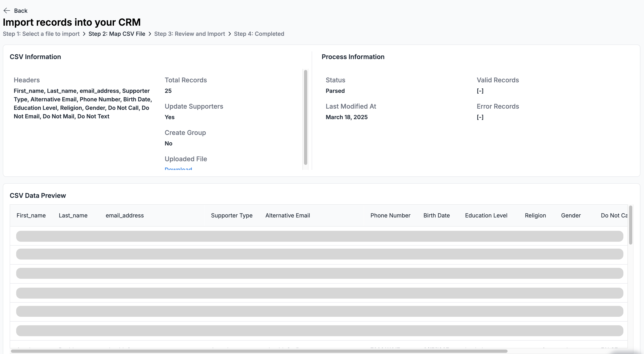Click the Last Modified At label
This screenshot has height=354, width=644.
click(x=351, y=106)
